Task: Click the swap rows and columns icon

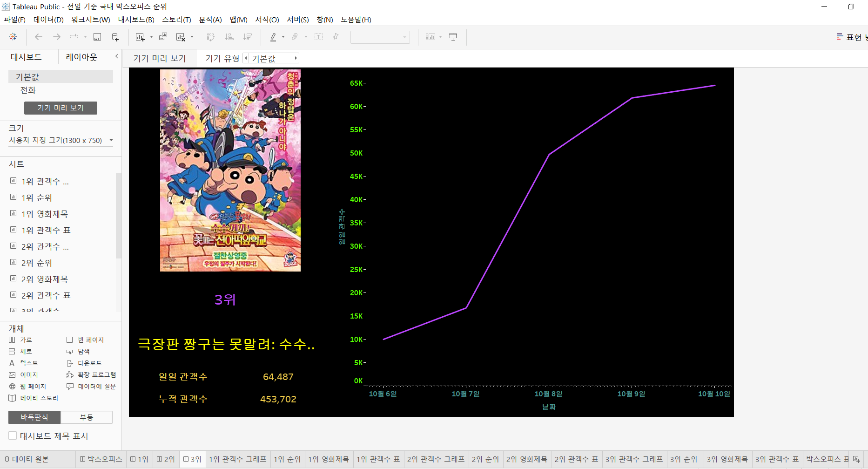Action: click(211, 37)
